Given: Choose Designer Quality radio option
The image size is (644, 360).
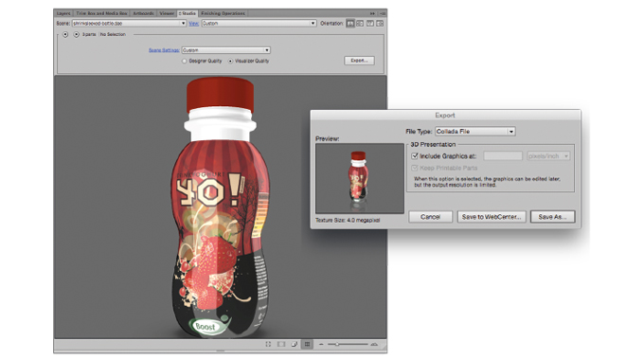Looking at the screenshot, I should (x=184, y=61).
